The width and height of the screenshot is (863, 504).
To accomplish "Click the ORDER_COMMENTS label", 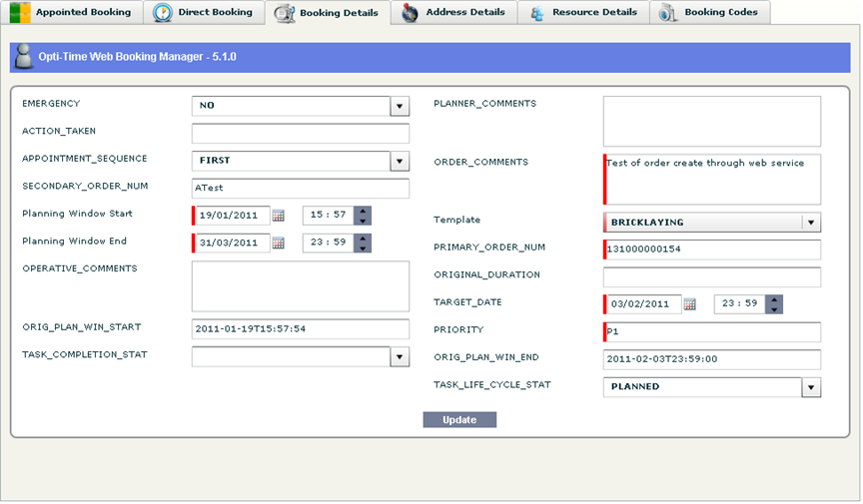I will pyautogui.click(x=481, y=162).
